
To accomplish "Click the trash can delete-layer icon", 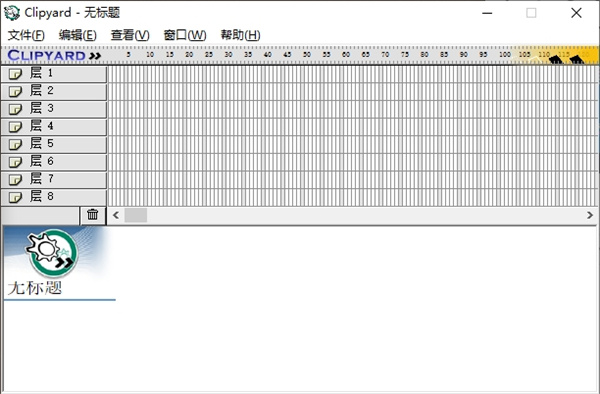I will point(93,215).
